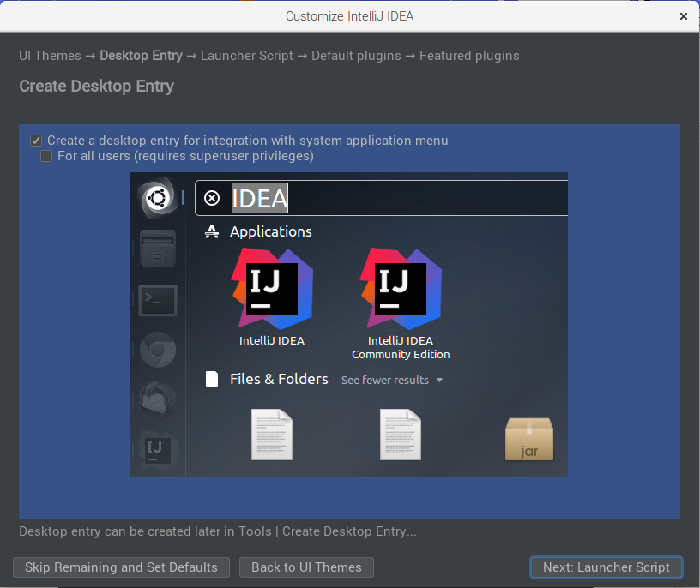The height and width of the screenshot is (588, 700).
Task: Click See fewer results link
Action: pos(385,380)
